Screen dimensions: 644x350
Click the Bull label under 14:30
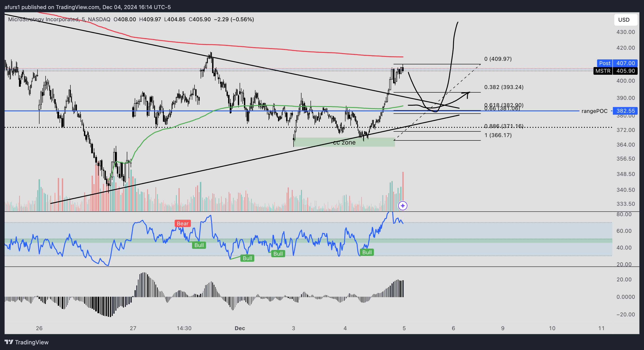199,245
